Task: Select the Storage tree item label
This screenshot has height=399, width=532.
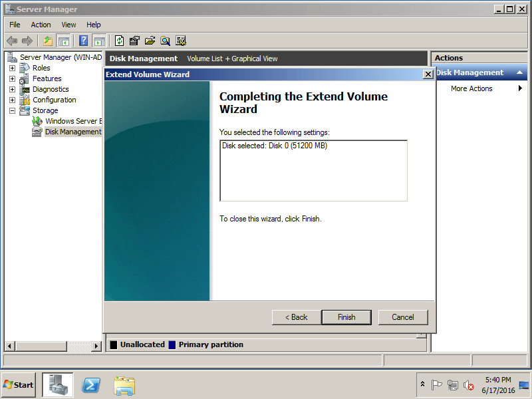Action: (x=45, y=110)
